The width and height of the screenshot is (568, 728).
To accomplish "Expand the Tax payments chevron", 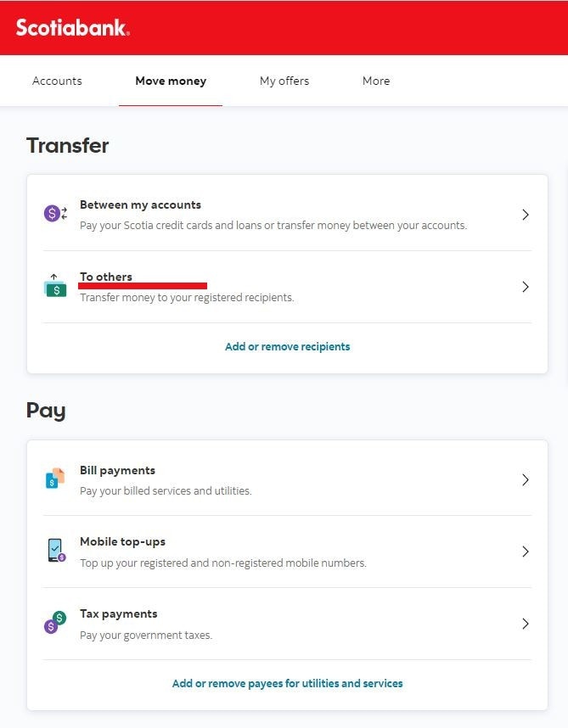I will click(526, 624).
